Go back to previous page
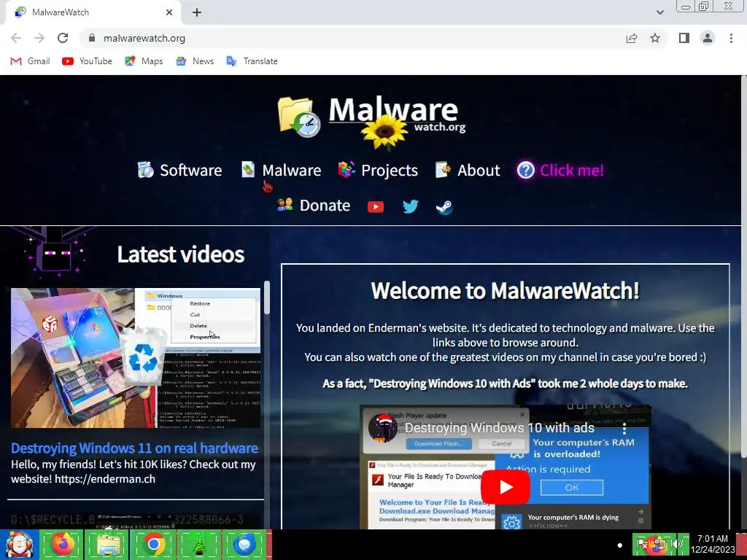 tap(16, 38)
